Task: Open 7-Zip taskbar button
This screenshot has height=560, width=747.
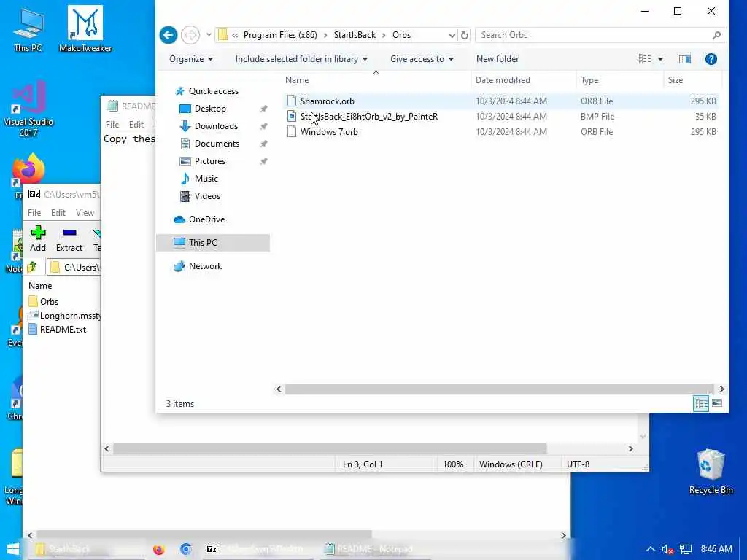Action: [x=258, y=549]
